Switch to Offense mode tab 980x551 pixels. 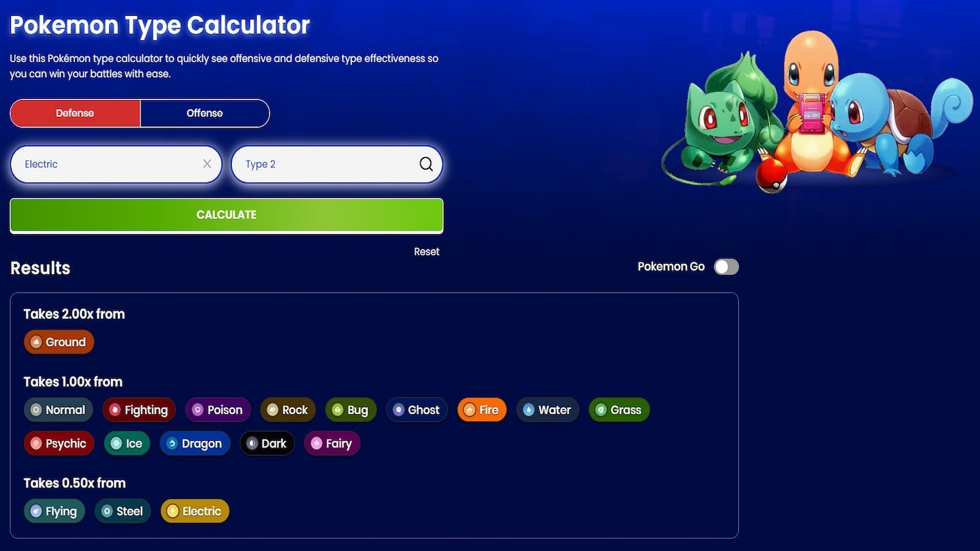pyautogui.click(x=204, y=113)
